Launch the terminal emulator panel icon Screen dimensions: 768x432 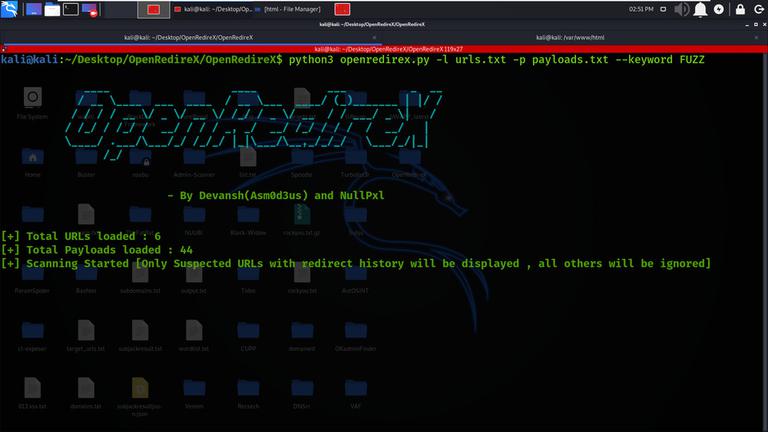71,9
